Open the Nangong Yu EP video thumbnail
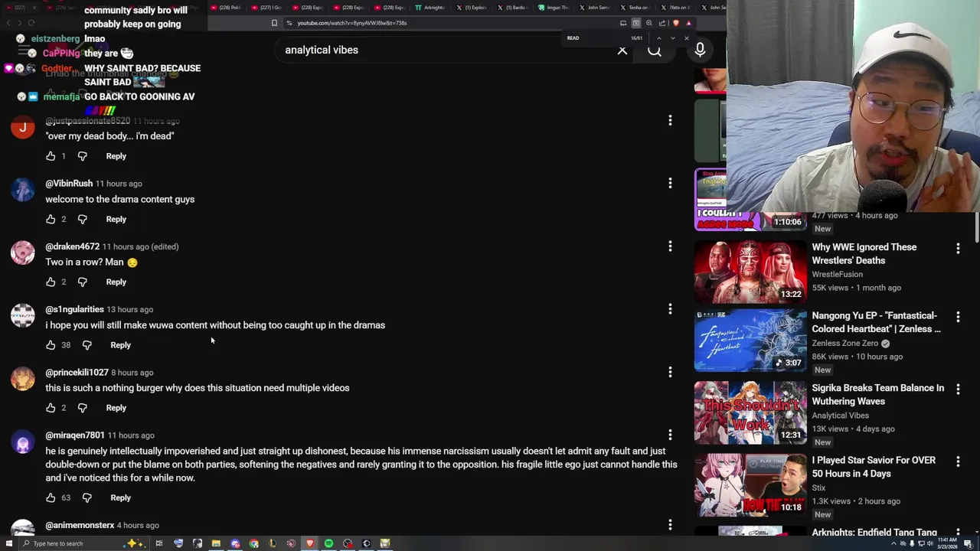 coord(750,341)
